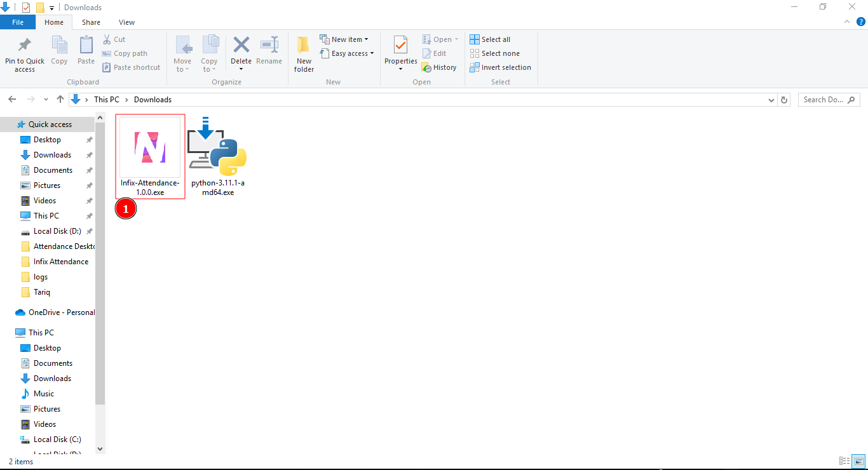Open Desktop under Quick access
Screen dimensions: 868x470
(47, 140)
